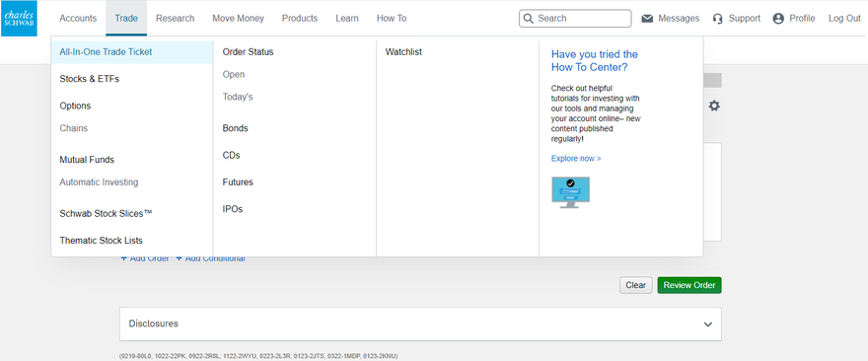
Task: Click the How To Center monitor illustration
Action: click(571, 192)
